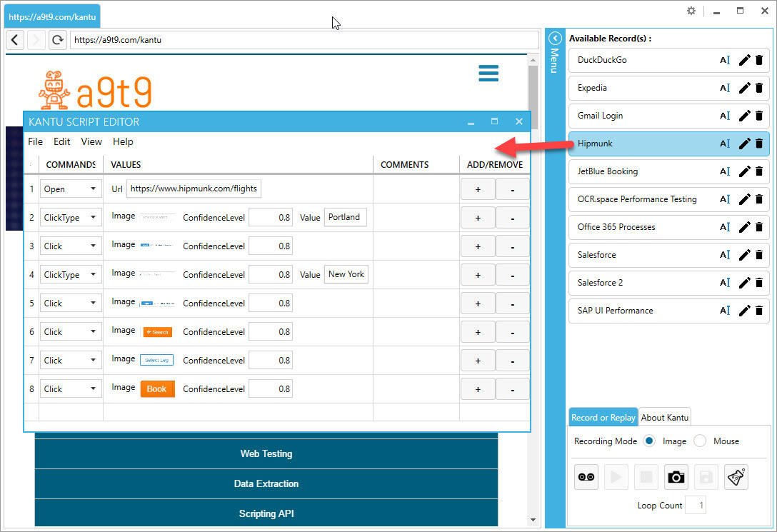The width and height of the screenshot is (777, 532).
Task: Click the orange Book image thumbnail
Action: coord(158,389)
